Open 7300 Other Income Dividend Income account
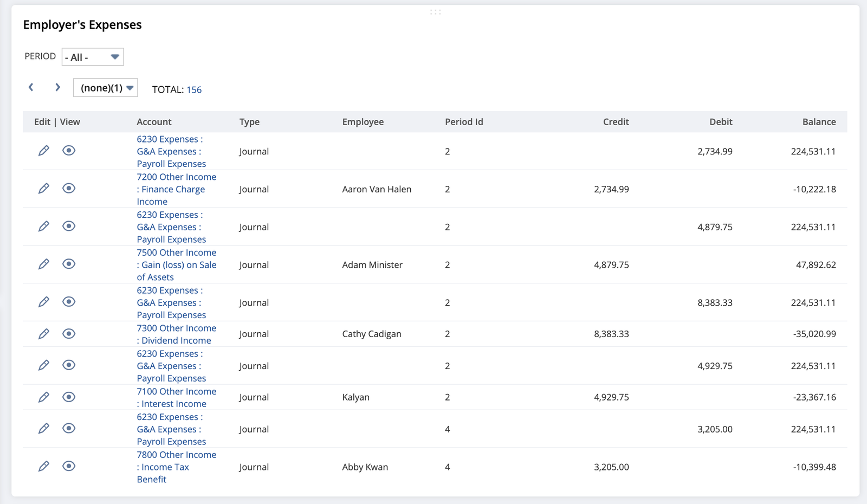867x504 pixels. point(176,334)
